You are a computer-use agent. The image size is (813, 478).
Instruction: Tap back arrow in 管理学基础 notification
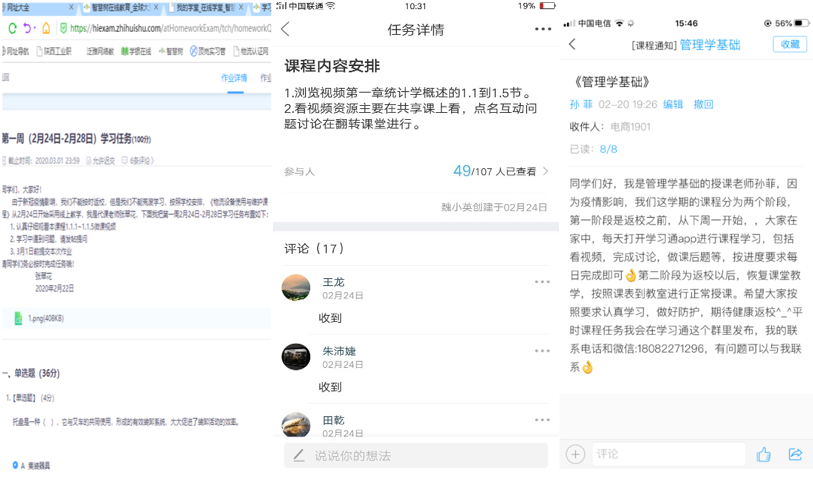pos(572,44)
